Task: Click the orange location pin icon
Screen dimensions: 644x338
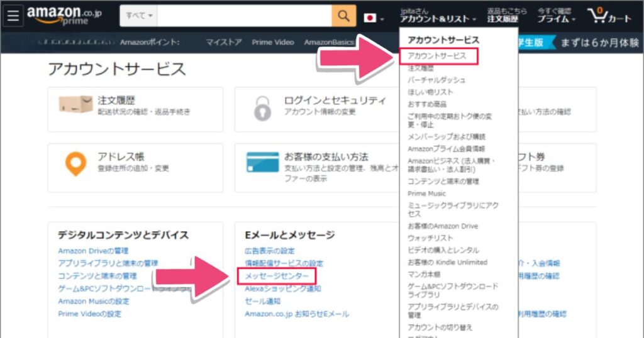Action: tap(75, 164)
